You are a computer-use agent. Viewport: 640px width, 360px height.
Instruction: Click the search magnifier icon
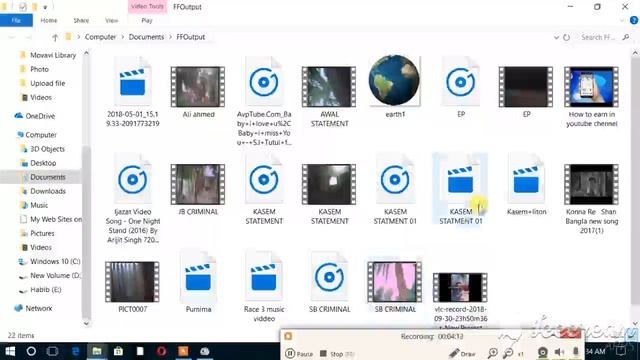click(626, 37)
